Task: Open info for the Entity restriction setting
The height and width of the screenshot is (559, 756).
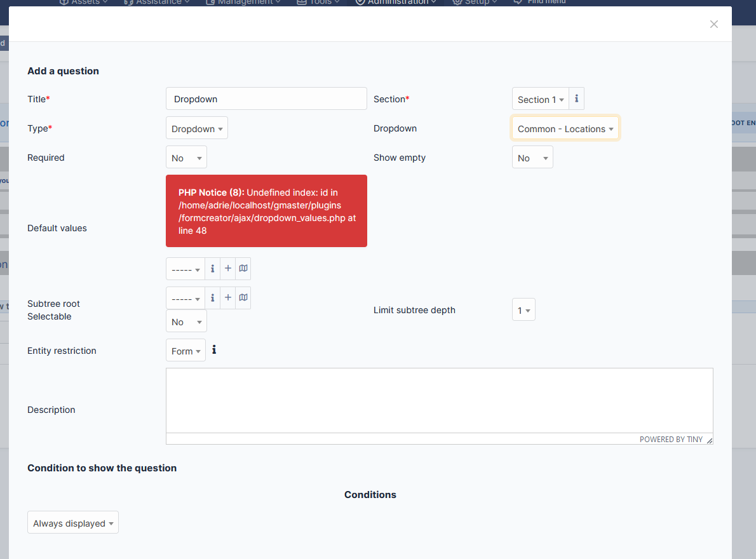Action: [x=213, y=349]
